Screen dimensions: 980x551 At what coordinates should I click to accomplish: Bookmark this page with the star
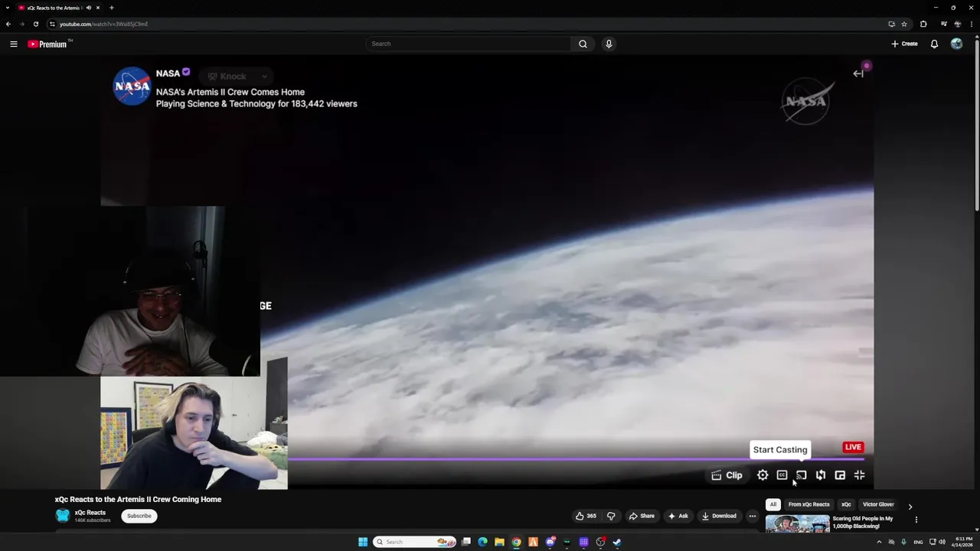click(x=904, y=24)
